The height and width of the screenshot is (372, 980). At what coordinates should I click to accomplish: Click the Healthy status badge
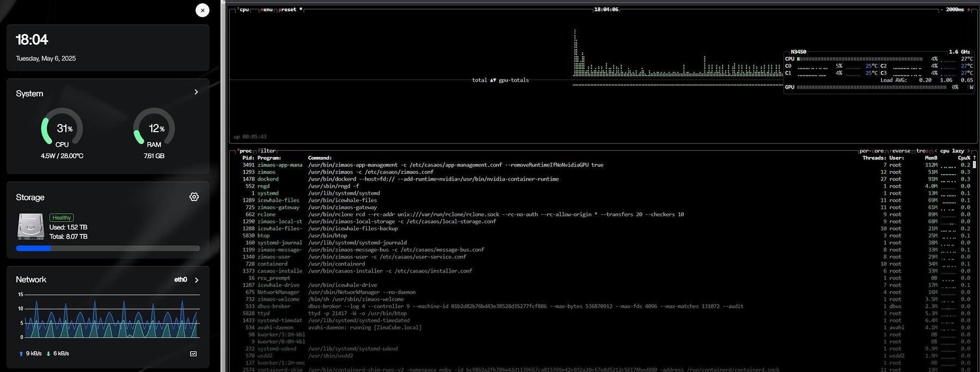click(62, 218)
